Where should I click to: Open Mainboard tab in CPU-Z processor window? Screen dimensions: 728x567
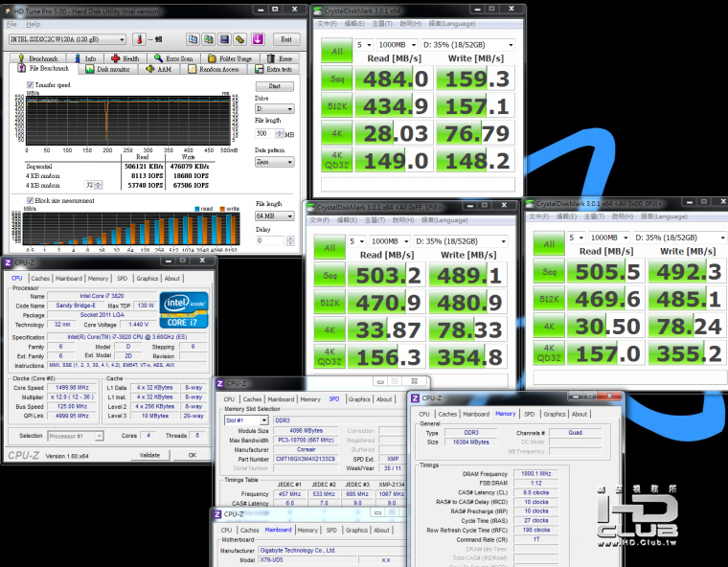pos(69,278)
